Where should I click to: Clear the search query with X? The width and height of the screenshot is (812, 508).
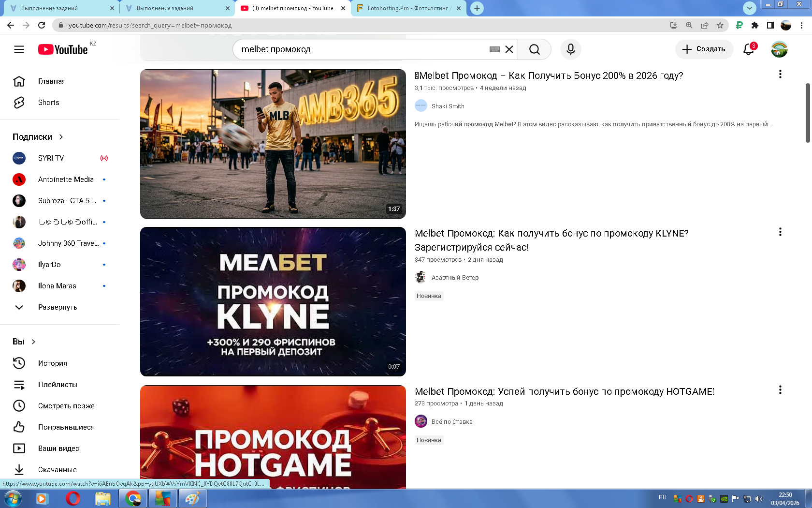click(509, 49)
